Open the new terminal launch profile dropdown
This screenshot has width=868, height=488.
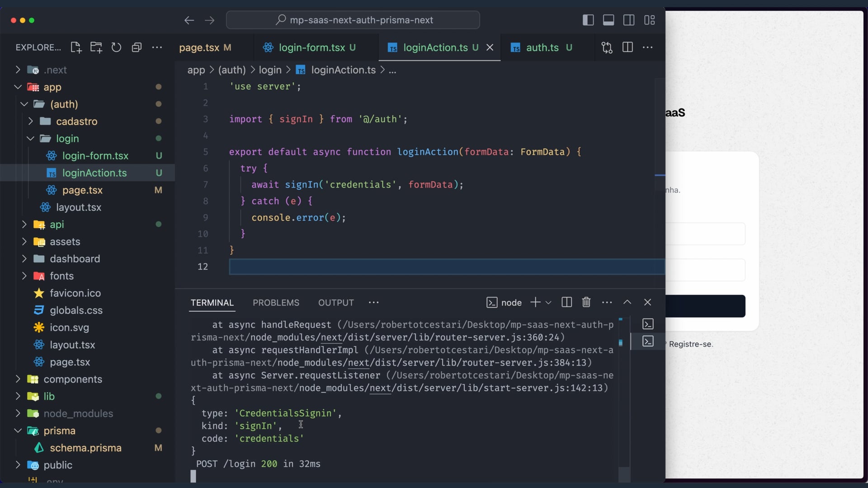(548, 303)
